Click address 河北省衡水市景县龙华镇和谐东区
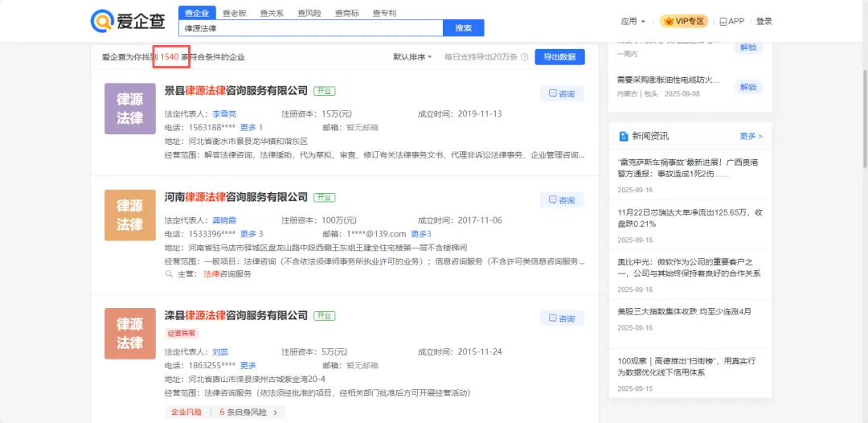This screenshot has height=423, width=868. [x=248, y=142]
